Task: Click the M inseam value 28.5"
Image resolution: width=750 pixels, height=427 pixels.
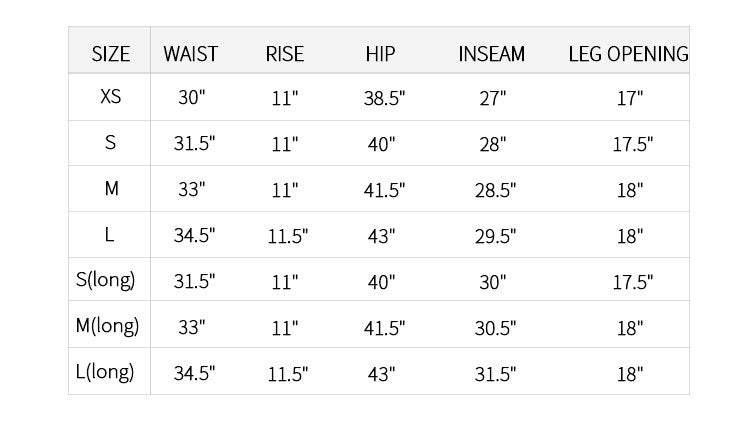Action: point(496,190)
